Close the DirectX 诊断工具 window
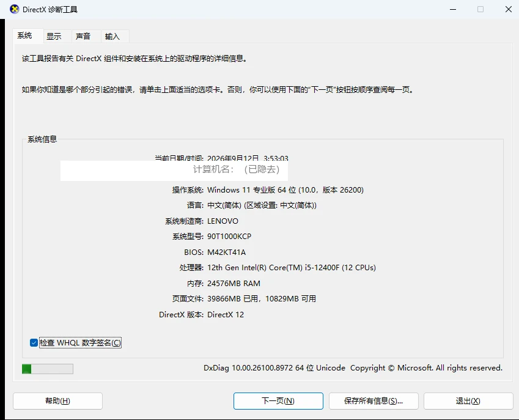 click(509, 9)
